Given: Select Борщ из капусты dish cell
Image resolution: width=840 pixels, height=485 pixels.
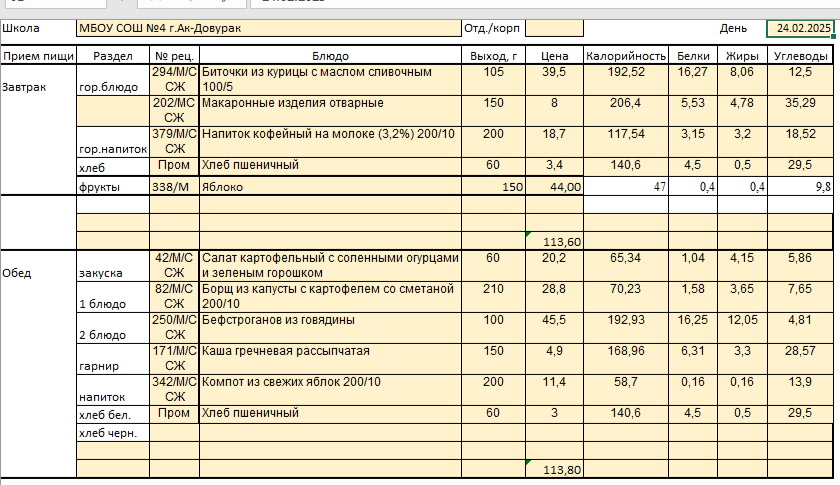Looking at the screenshot, I should [x=330, y=296].
